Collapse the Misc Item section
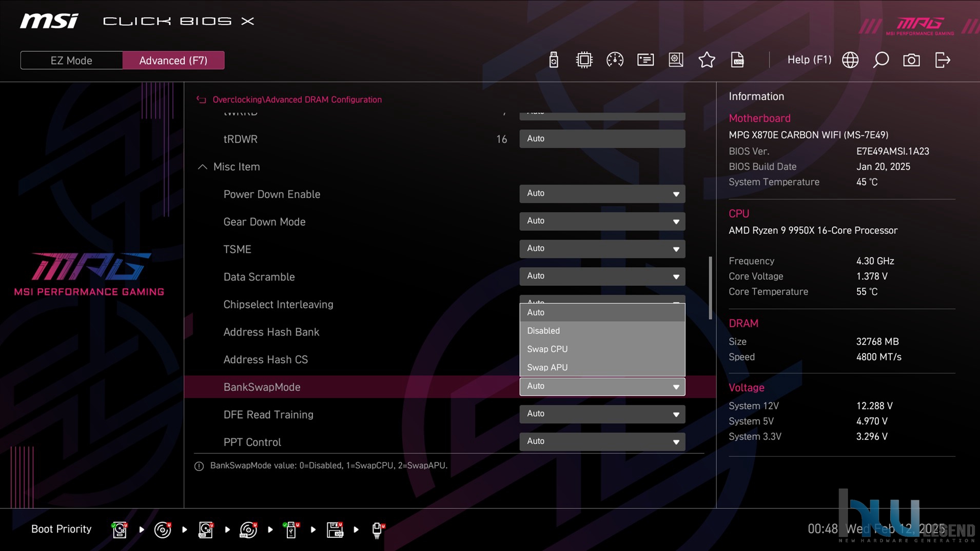 203,167
